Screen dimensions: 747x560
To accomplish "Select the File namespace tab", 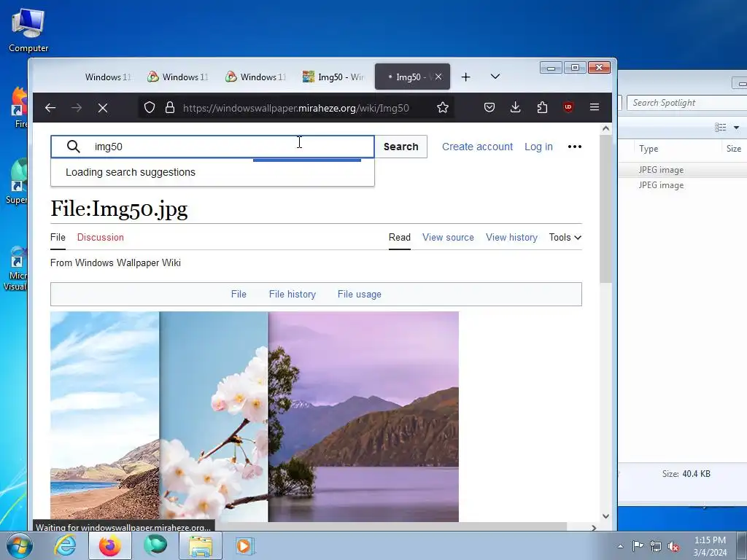I will tap(58, 237).
